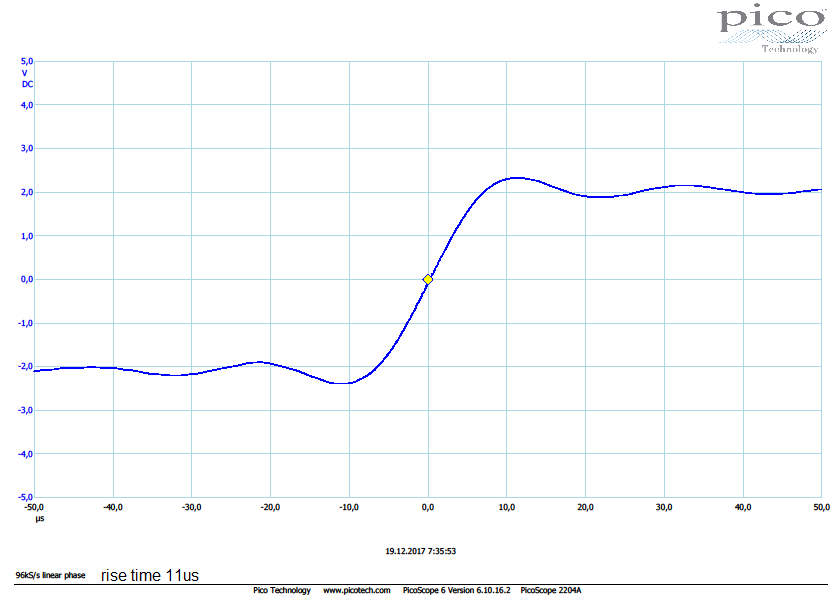Select the -10,0 time axis label

point(349,507)
